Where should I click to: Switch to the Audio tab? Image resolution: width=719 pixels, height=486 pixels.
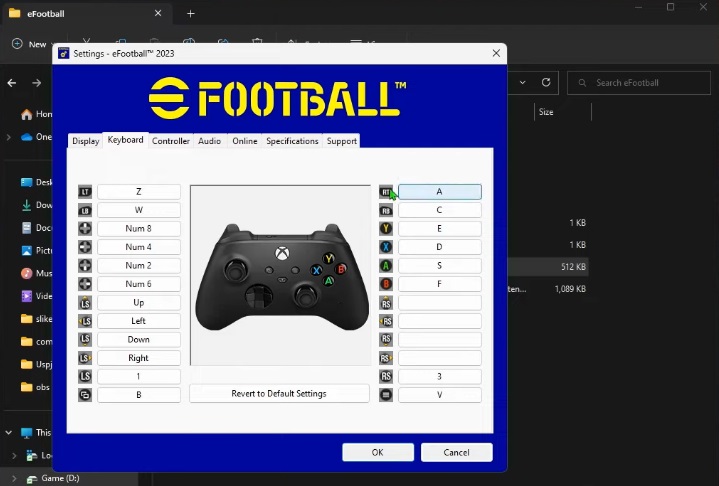[210, 141]
